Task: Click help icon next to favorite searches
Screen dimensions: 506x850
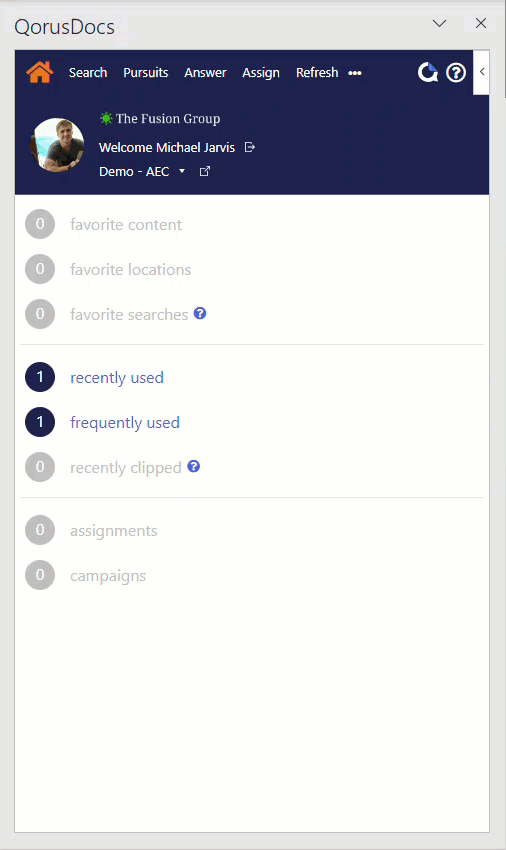Action: click(200, 313)
